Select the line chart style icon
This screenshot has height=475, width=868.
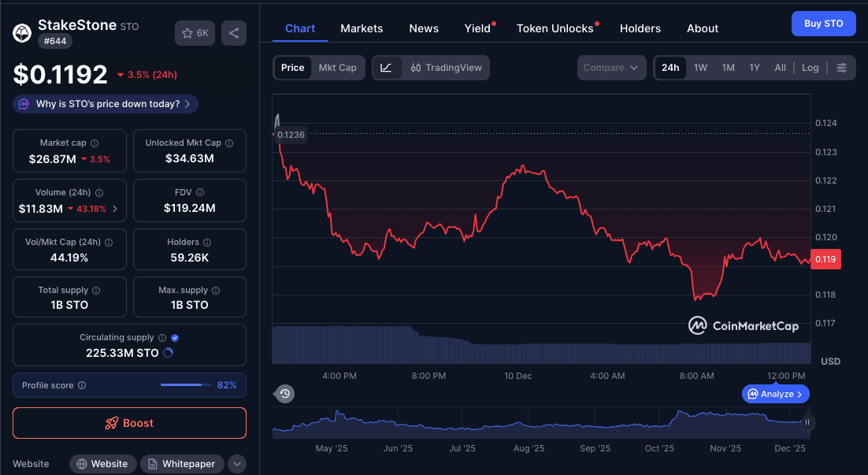click(x=385, y=68)
